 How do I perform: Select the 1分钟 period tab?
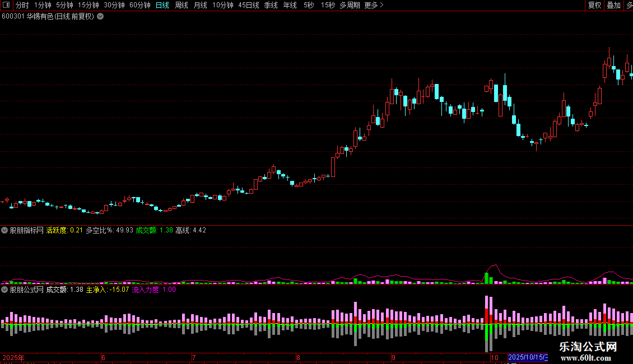tap(43, 5)
